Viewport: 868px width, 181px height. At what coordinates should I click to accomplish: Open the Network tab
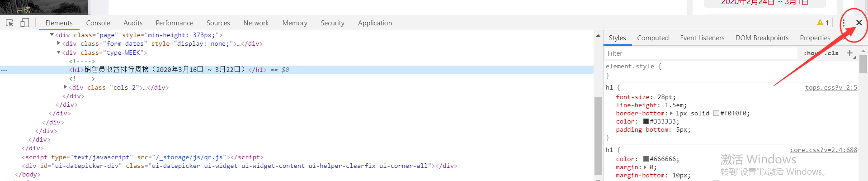256,23
